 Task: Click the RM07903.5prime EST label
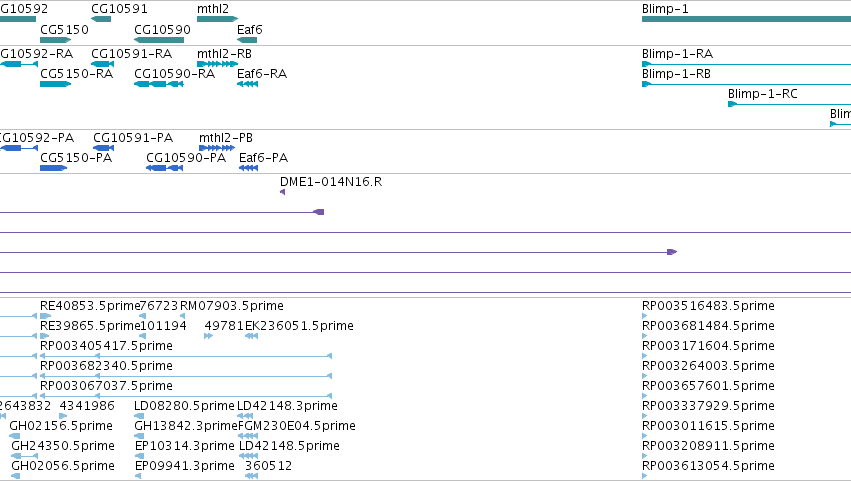(x=232, y=306)
